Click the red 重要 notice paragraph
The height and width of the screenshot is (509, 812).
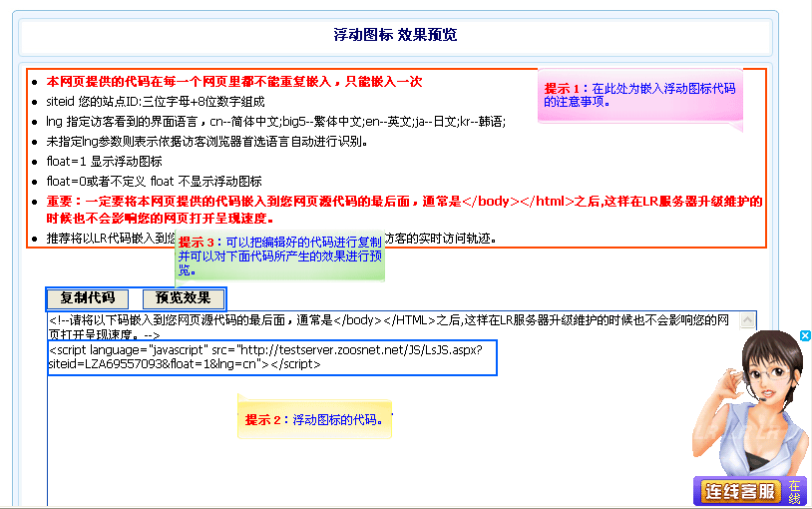399,210
